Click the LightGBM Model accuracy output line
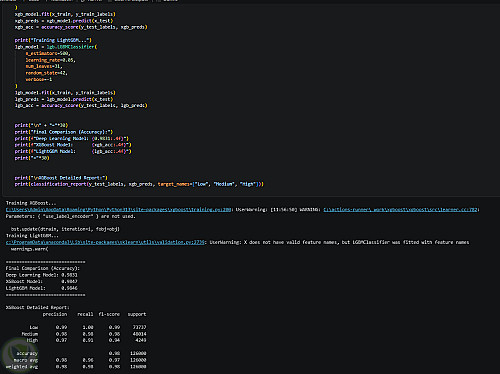 [42, 288]
